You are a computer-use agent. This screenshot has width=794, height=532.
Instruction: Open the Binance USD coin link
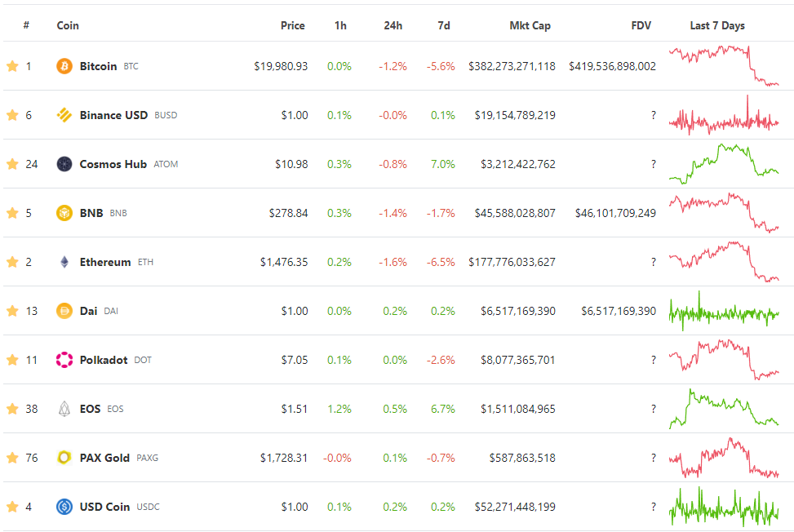pyautogui.click(x=113, y=115)
